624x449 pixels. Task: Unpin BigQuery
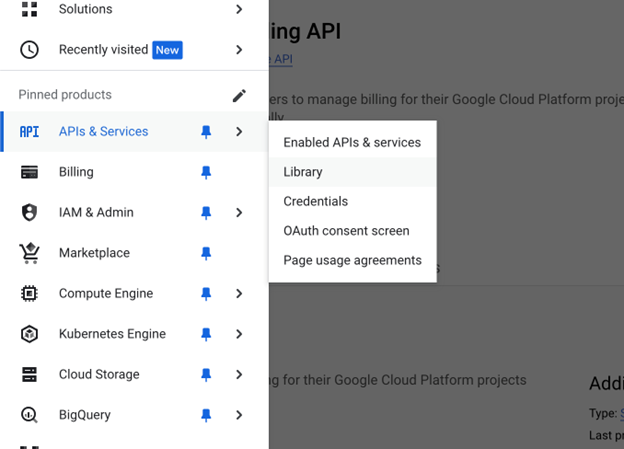pyautogui.click(x=206, y=415)
